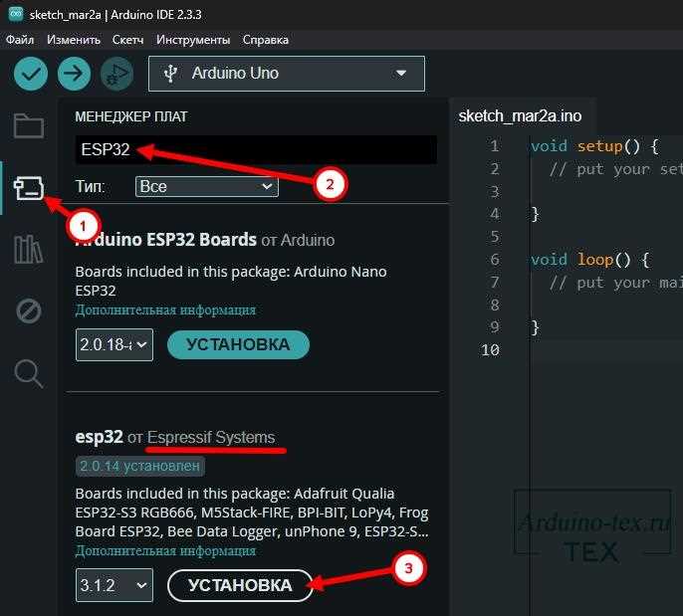Click the USB icon in board selector

[170, 74]
